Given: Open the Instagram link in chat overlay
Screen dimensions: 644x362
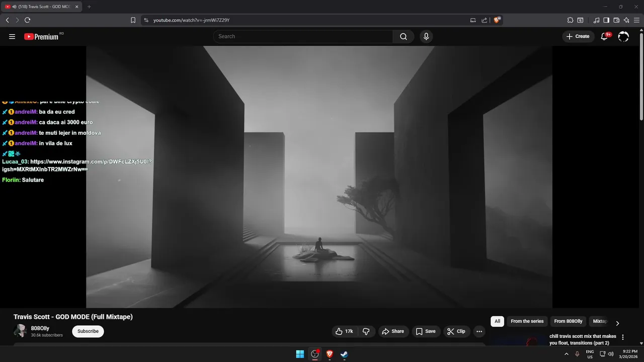Looking at the screenshot, I should click(77, 165).
